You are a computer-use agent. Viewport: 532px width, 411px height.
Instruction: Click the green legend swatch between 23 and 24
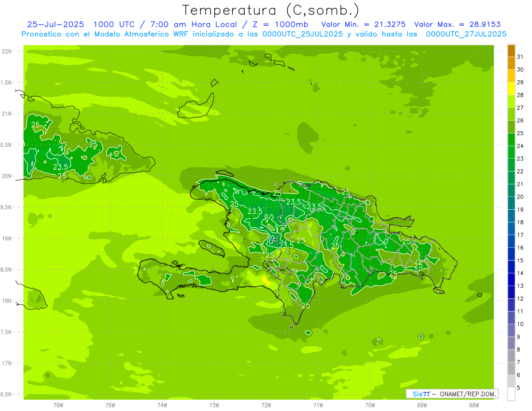point(511,153)
